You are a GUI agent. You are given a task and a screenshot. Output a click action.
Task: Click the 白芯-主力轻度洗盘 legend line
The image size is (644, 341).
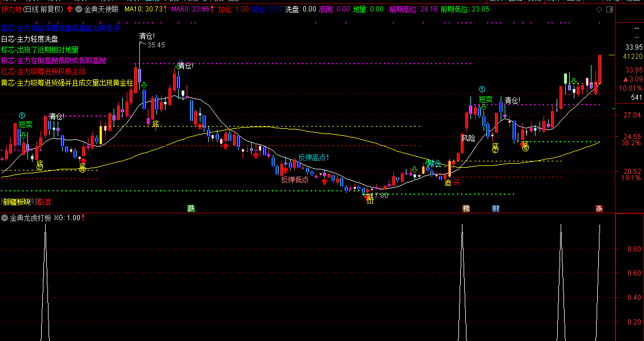30,39
